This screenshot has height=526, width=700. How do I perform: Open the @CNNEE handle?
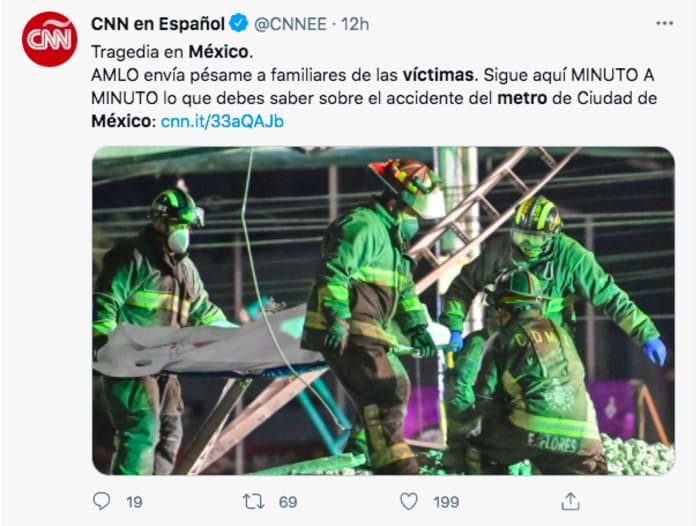point(290,24)
